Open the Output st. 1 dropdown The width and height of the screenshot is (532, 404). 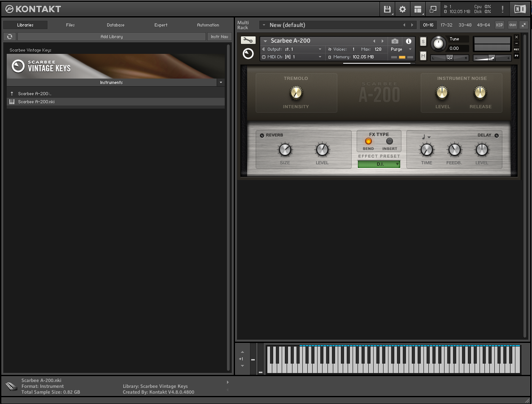tap(292, 49)
